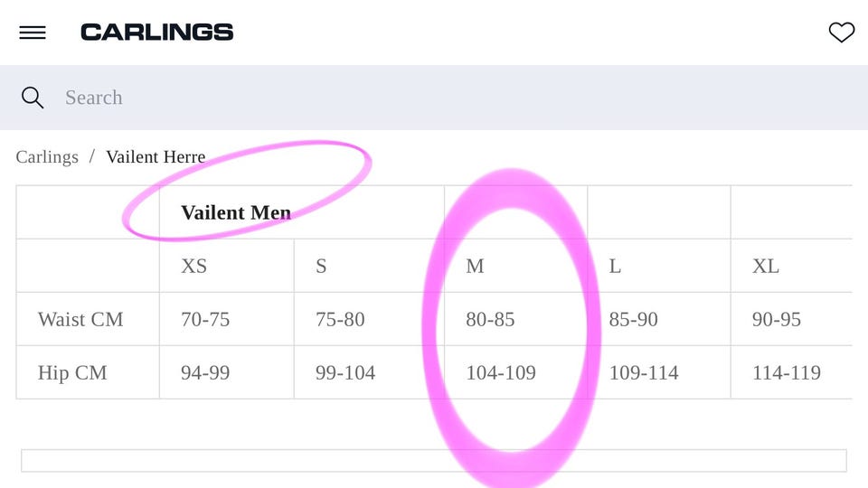Click the XL size header
Image resolution: width=868 pixels, height=488 pixels.
click(765, 266)
